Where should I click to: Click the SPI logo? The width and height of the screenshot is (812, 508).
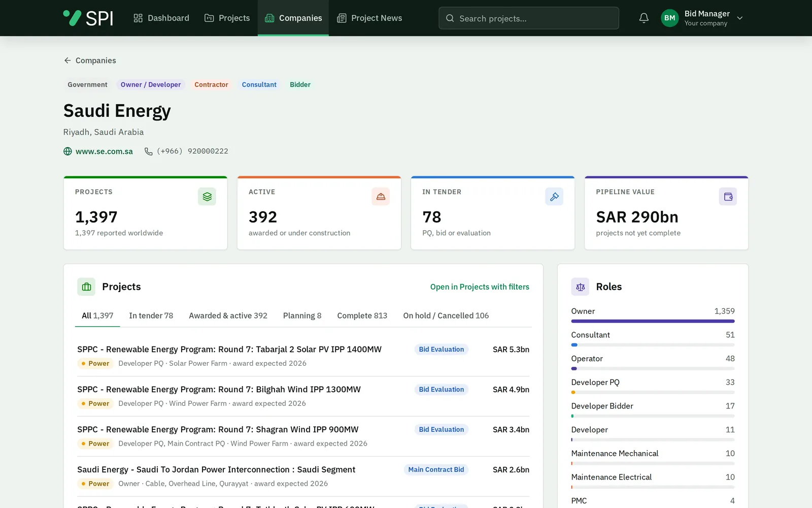88,18
